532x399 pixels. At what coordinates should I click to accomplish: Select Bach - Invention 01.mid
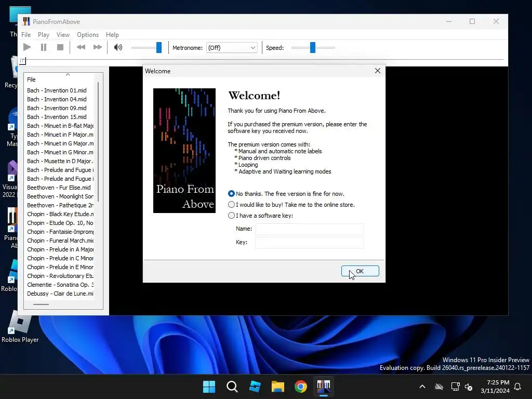(x=57, y=90)
